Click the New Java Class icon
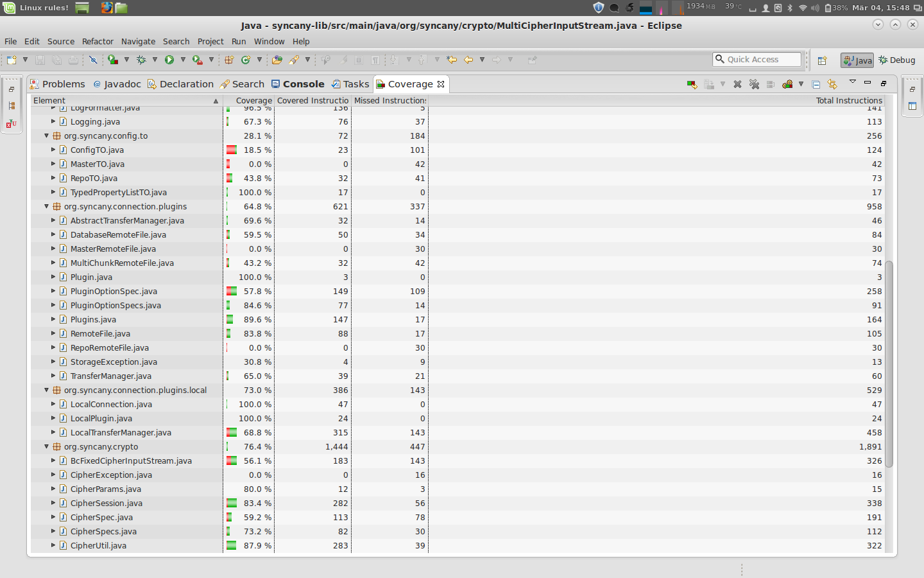Screen dimensions: 924x578 246,60
